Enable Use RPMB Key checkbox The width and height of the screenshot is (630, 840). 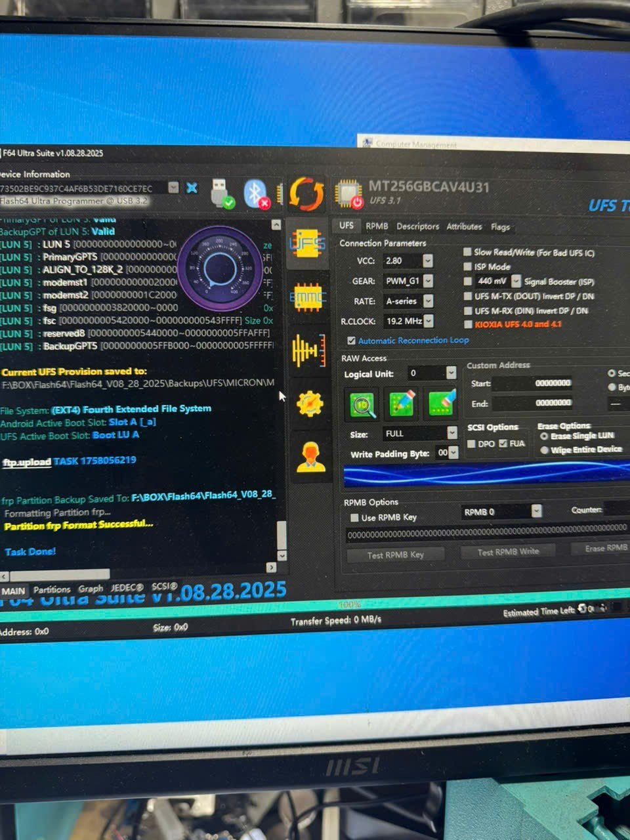[354, 518]
